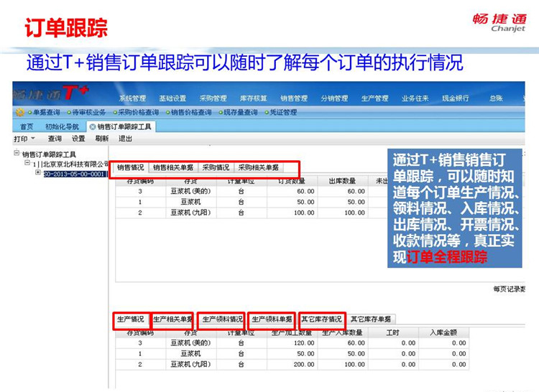Click 工时 column header
This screenshot has width=539, height=392.
(x=393, y=332)
